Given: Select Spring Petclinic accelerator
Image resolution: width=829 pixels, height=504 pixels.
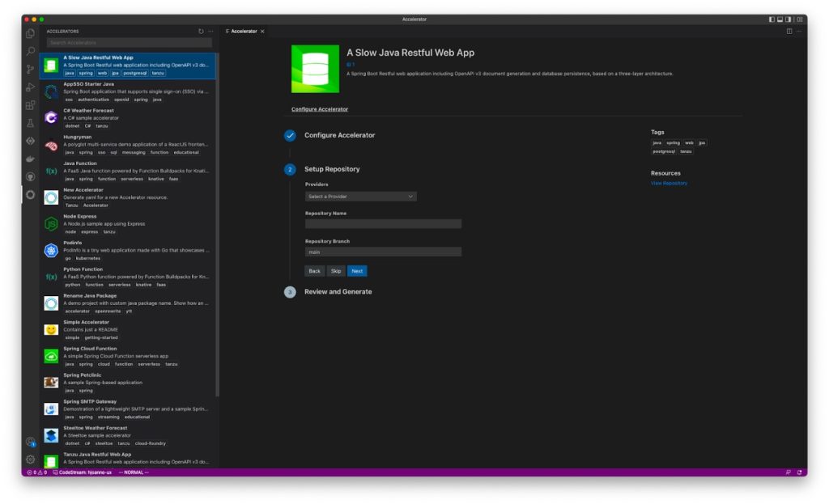Looking at the screenshot, I should (128, 382).
